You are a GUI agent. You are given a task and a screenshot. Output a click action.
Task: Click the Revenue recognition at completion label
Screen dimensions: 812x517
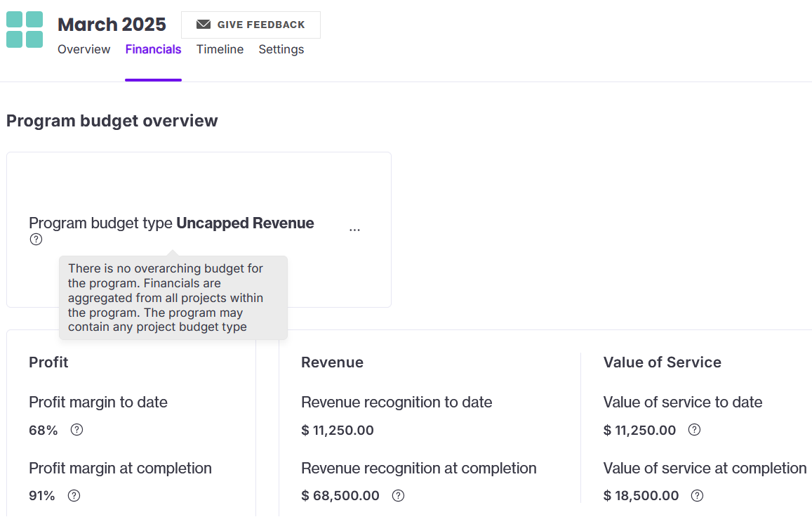(419, 469)
